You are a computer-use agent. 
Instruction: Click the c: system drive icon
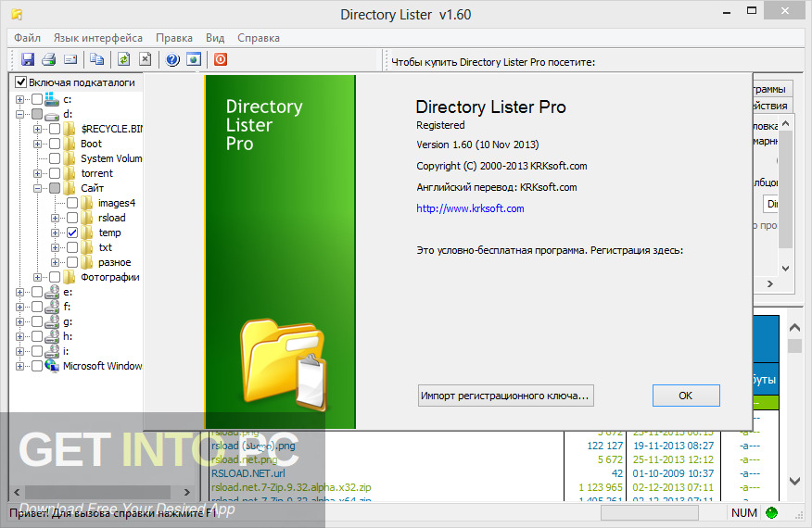[x=52, y=99]
